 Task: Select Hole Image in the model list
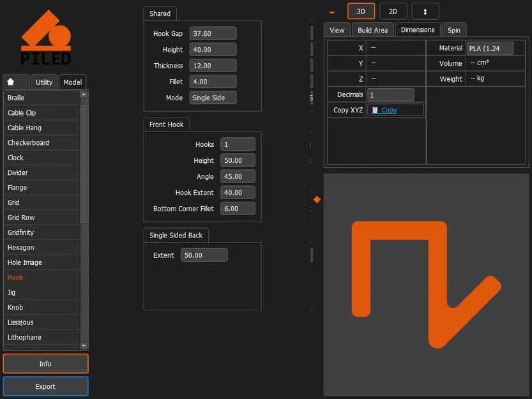[42, 262]
